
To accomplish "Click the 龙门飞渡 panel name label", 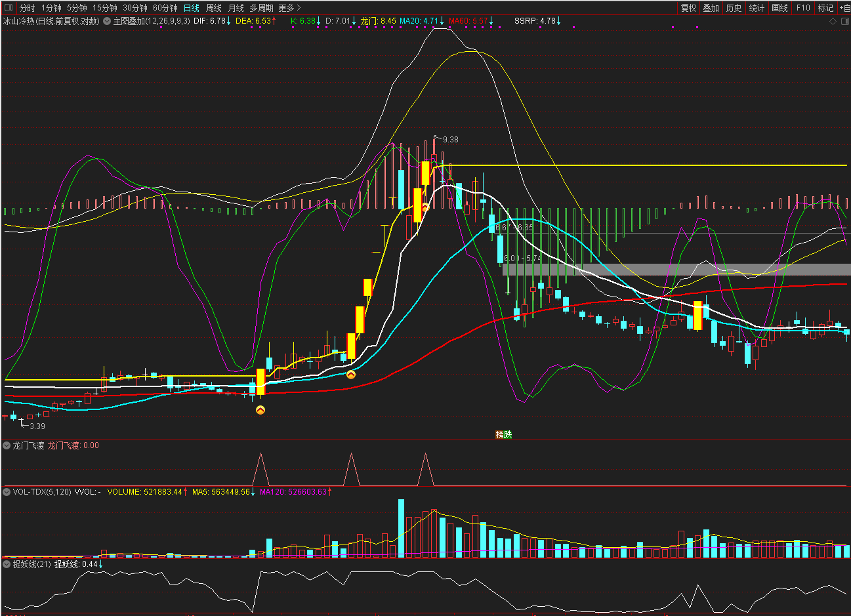I will coord(29,445).
